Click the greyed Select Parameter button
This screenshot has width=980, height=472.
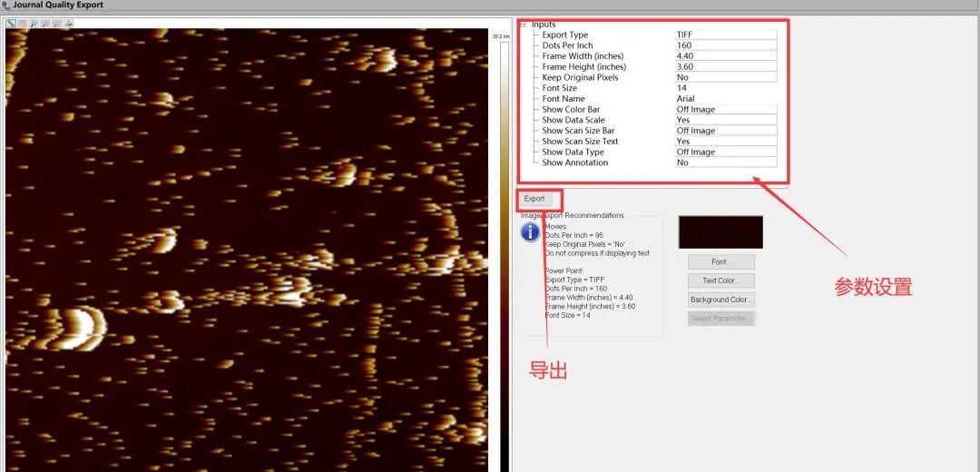tap(721, 319)
